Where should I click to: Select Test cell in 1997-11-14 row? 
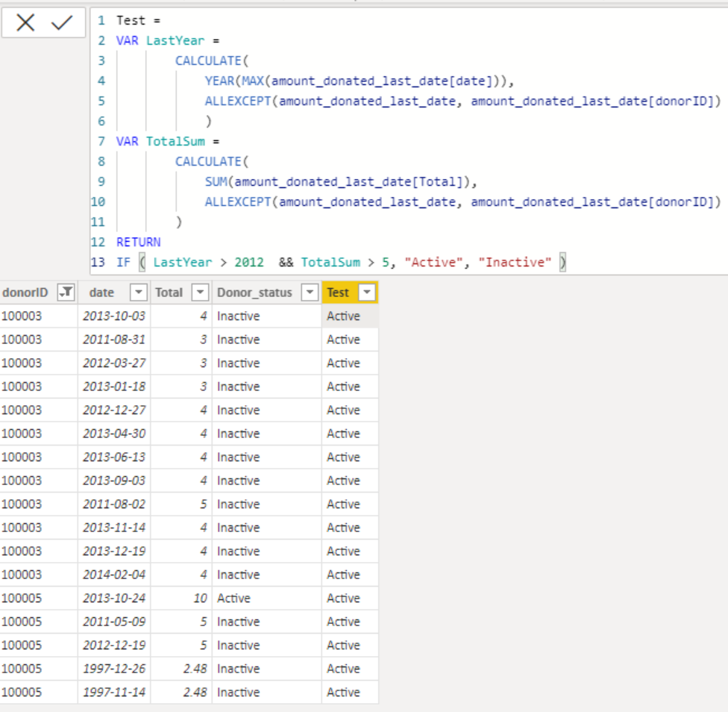[350, 692]
